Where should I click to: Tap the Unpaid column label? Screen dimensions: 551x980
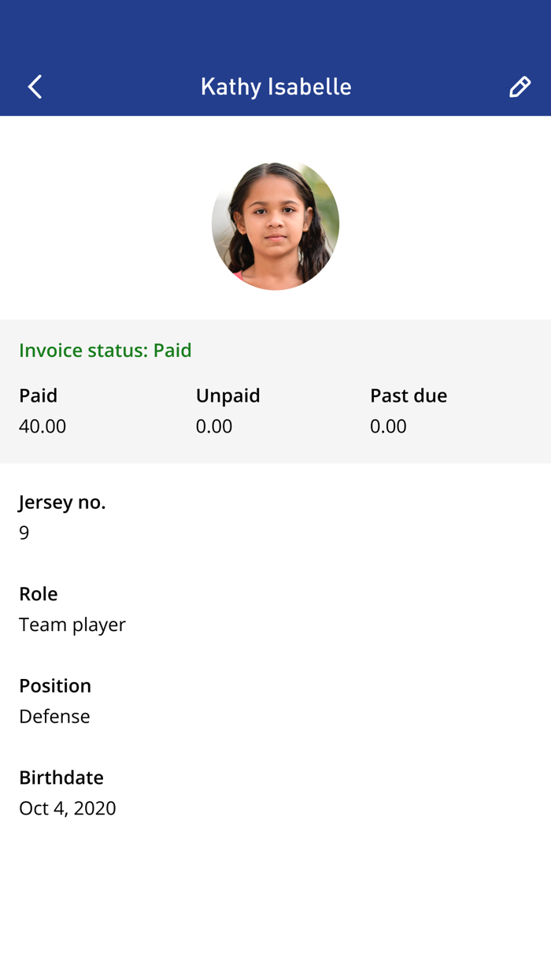point(227,395)
